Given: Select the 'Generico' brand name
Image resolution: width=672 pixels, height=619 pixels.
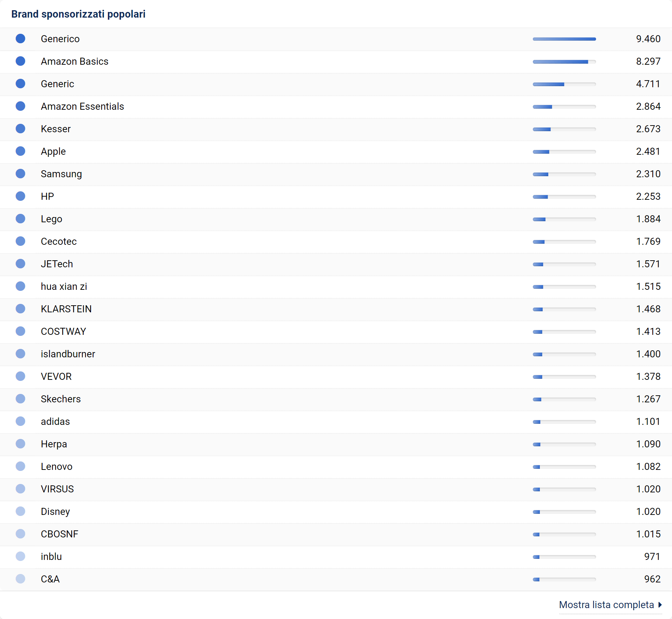Looking at the screenshot, I should pyautogui.click(x=60, y=39).
